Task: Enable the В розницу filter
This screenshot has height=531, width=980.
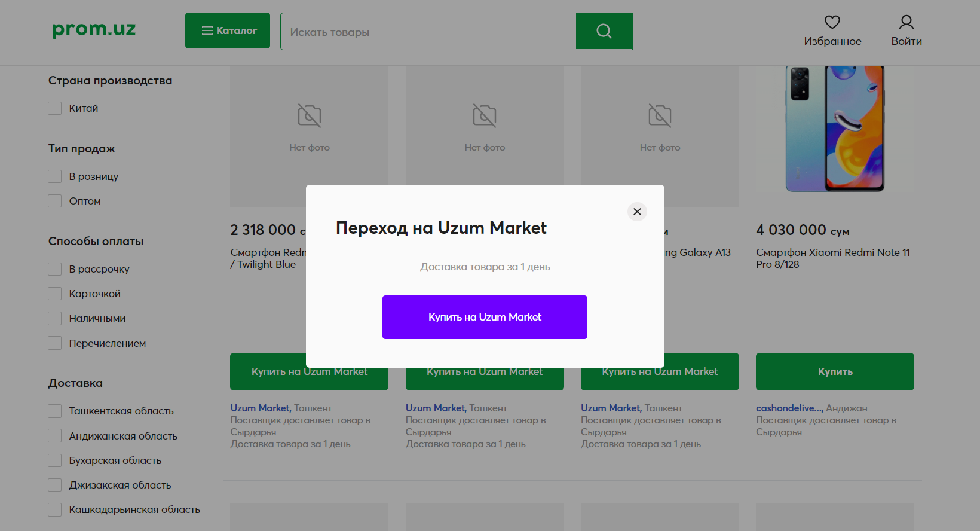Action: [55, 176]
